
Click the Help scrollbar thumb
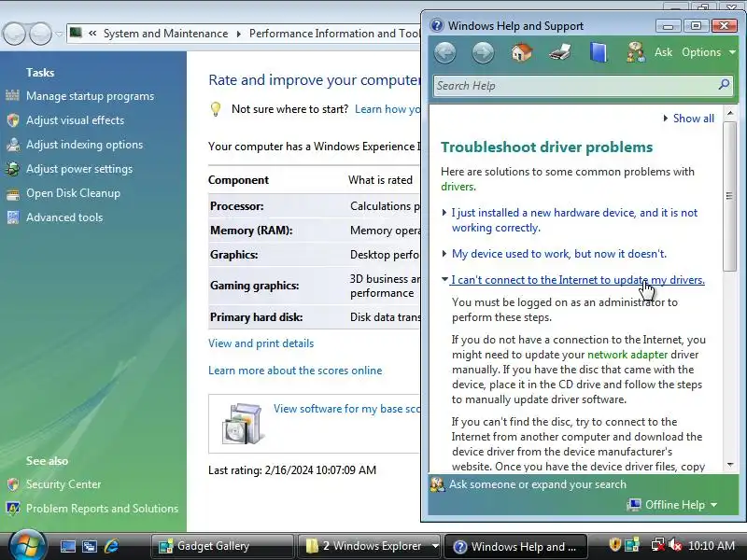point(729,196)
